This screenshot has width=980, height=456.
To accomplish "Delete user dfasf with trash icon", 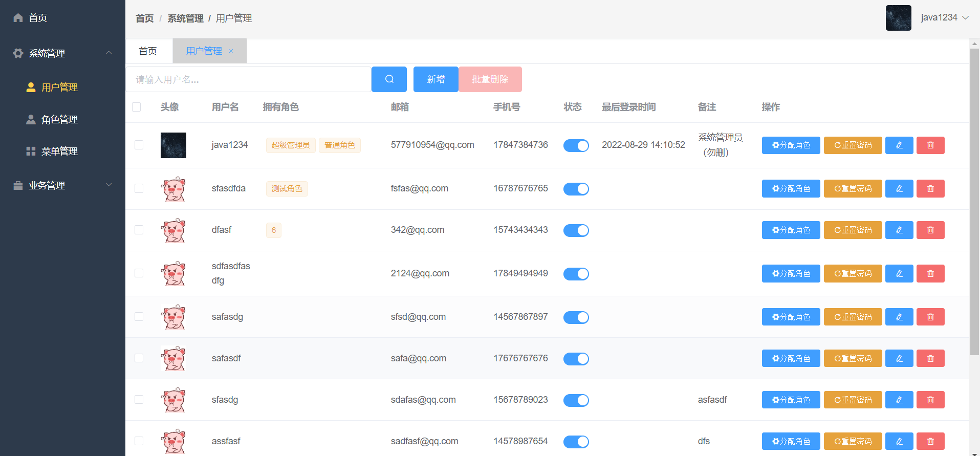I will point(930,230).
